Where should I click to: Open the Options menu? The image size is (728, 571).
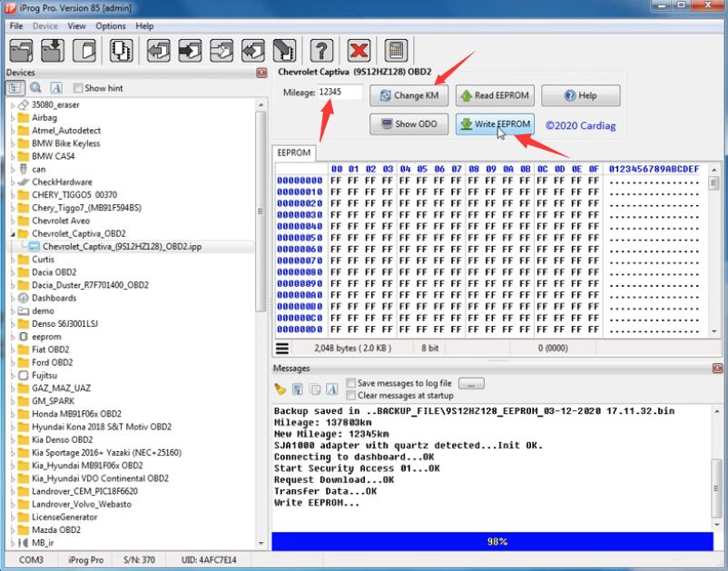click(111, 26)
